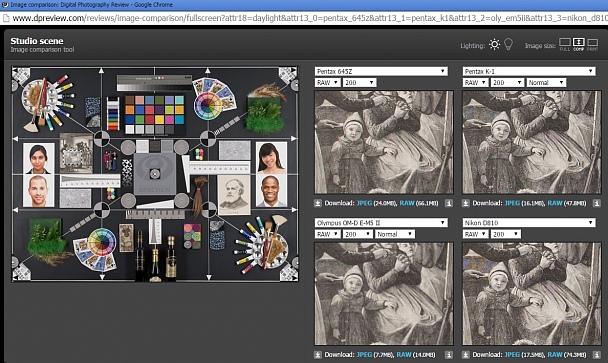Open the Pentax 645Z camera dropdown
Viewport: 608px width, 363px height.
(381, 71)
